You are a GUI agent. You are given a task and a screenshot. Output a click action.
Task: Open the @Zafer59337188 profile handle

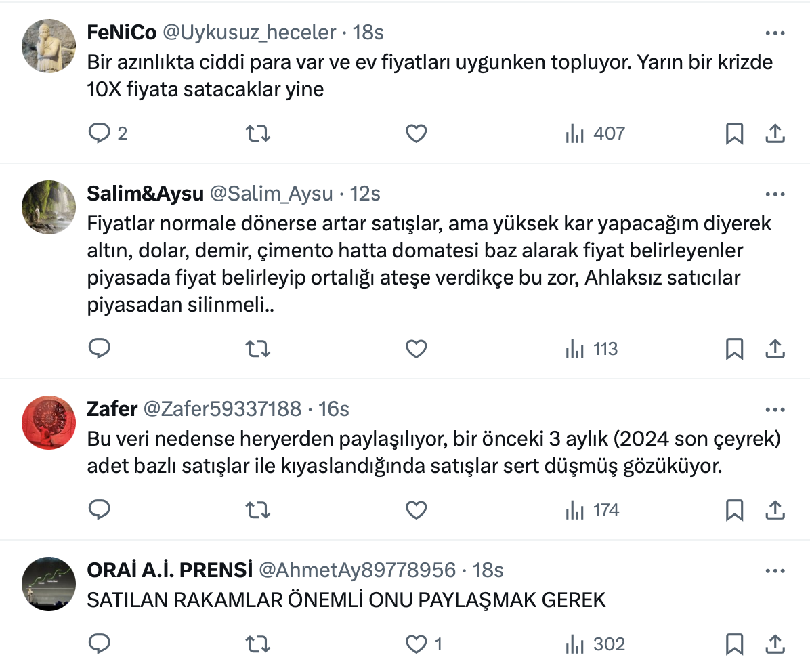(222, 408)
